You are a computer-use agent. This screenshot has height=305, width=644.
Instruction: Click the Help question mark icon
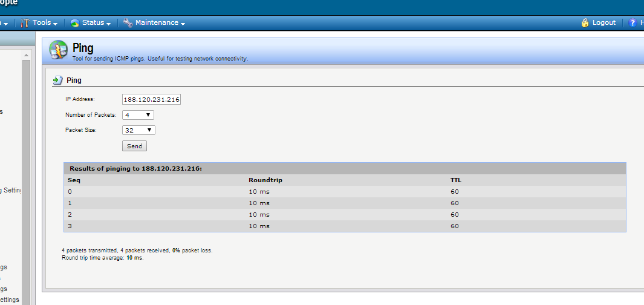click(633, 23)
